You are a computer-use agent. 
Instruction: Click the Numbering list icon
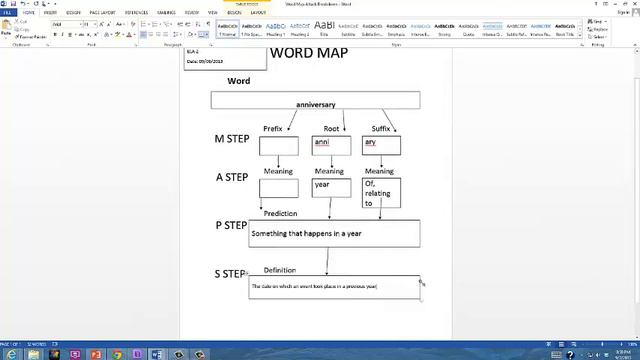pyautogui.click(x=155, y=24)
